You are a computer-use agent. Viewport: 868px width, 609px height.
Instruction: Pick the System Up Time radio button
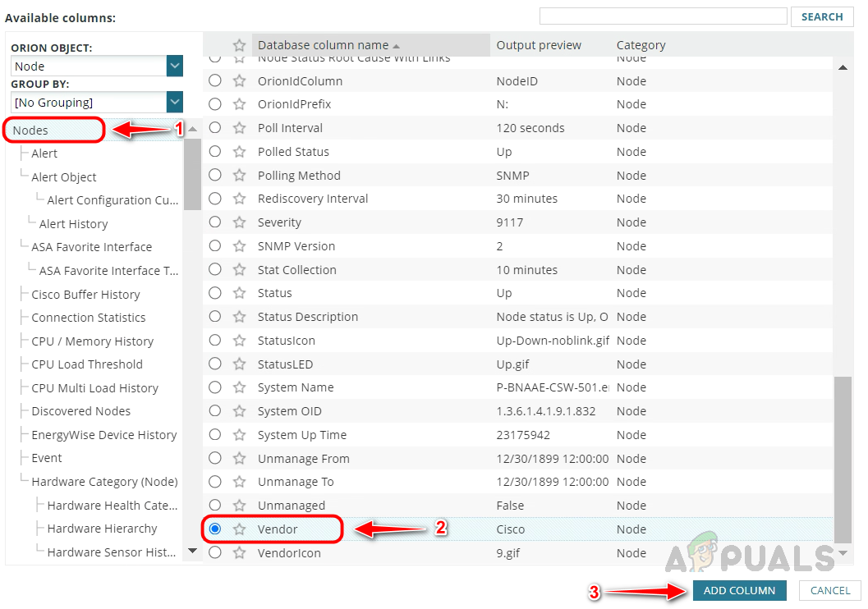[215, 435]
